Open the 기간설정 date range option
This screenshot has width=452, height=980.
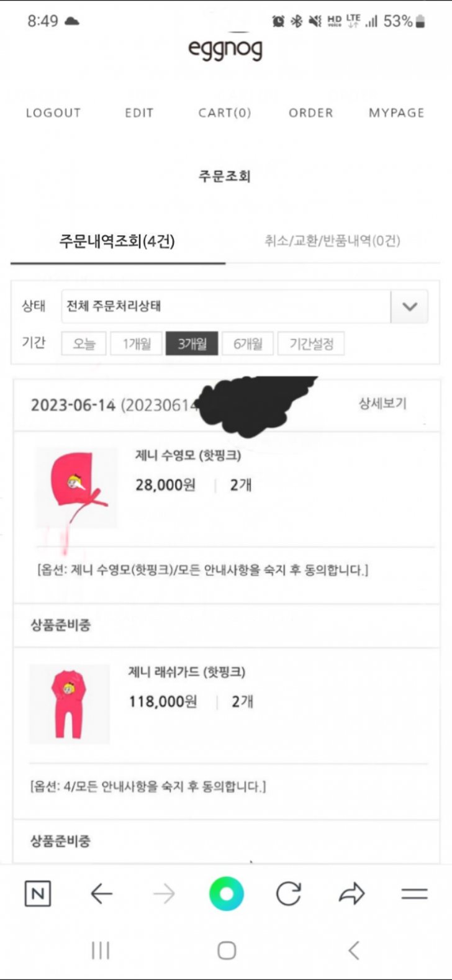311,343
